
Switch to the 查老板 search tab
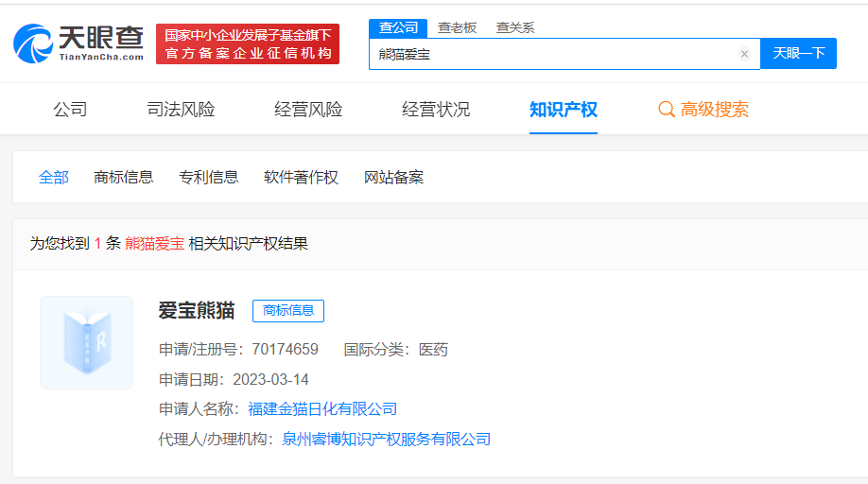457,27
